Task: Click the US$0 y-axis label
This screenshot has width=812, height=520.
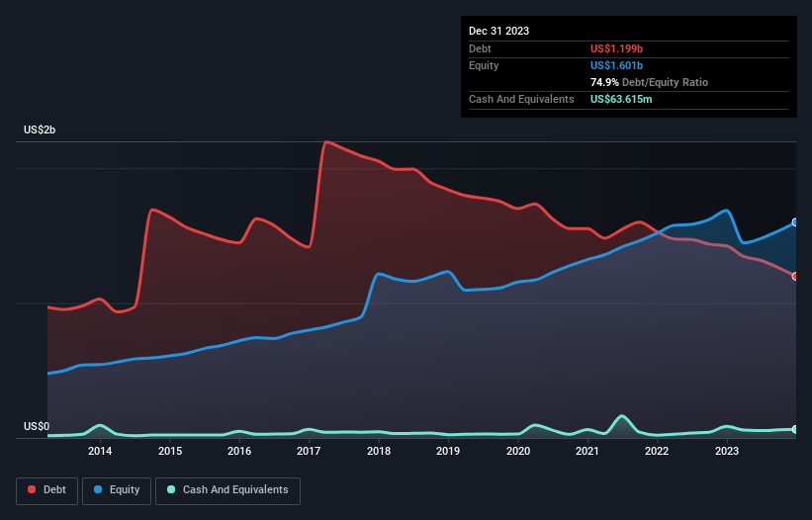Action: point(37,426)
